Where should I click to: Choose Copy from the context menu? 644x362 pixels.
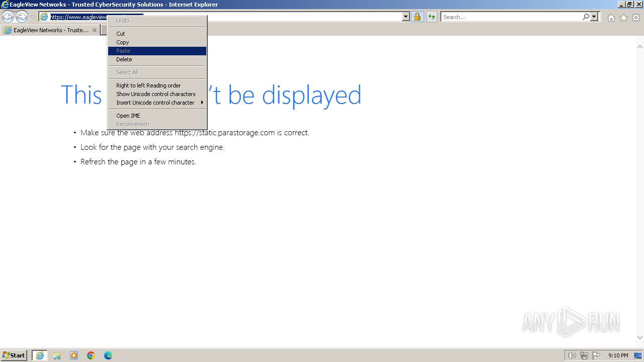click(157, 42)
